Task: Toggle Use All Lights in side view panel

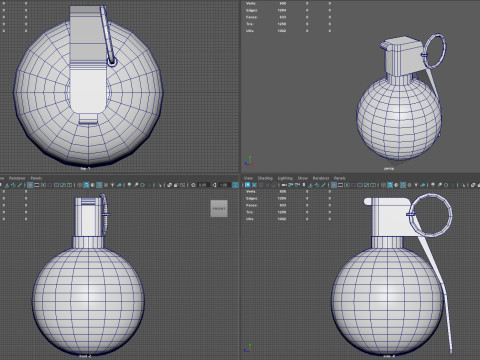Action: tap(416, 185)
